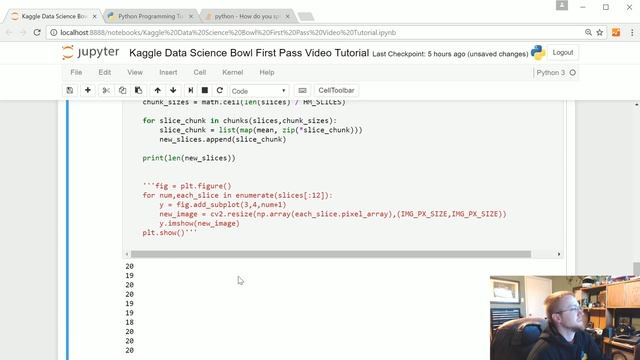
Task: Bookmark this page with the star icon
Action: point(600,32)
